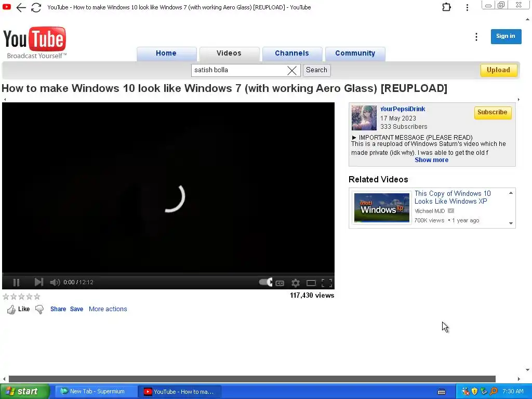Click the Share link
The image size is (532, 399).
click(x=58, y=309)
